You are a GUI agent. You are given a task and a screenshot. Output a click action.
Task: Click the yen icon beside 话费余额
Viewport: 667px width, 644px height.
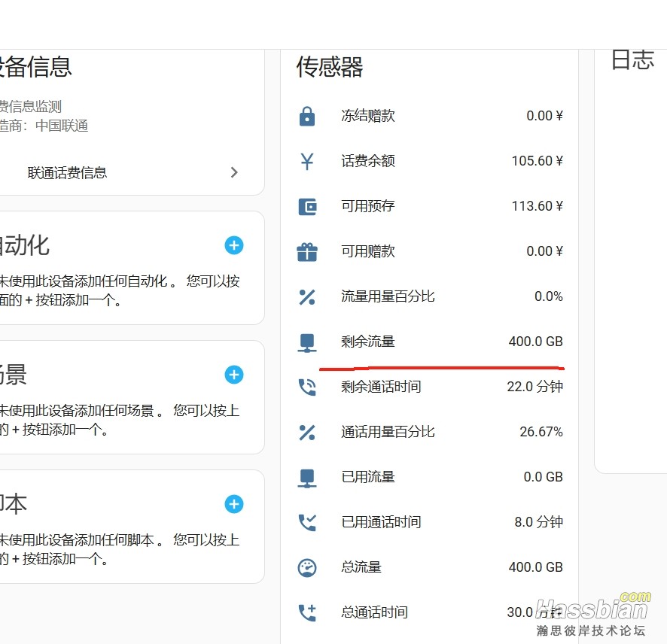[x=307, y=161]
